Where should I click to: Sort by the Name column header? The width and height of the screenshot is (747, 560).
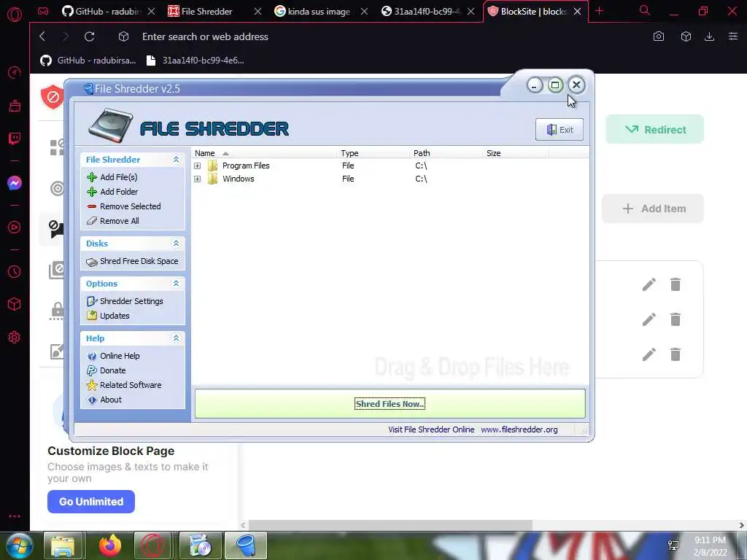[x=264, y=153]
